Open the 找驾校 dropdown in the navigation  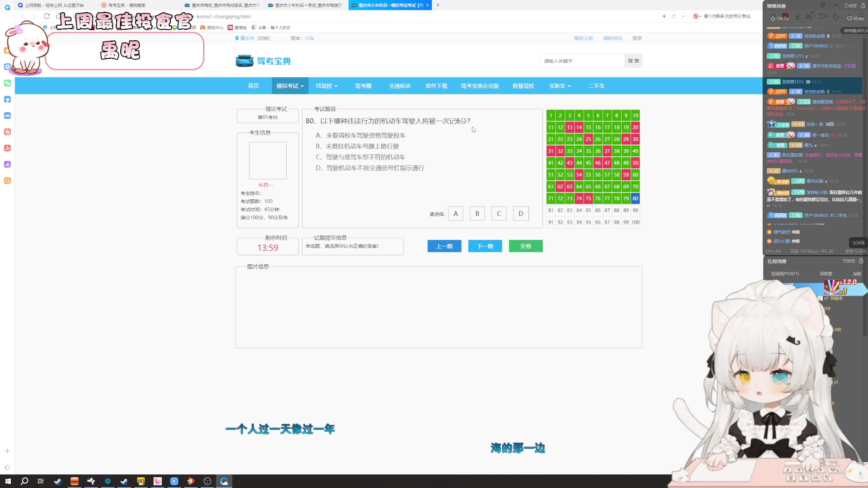tap(326, 86)
